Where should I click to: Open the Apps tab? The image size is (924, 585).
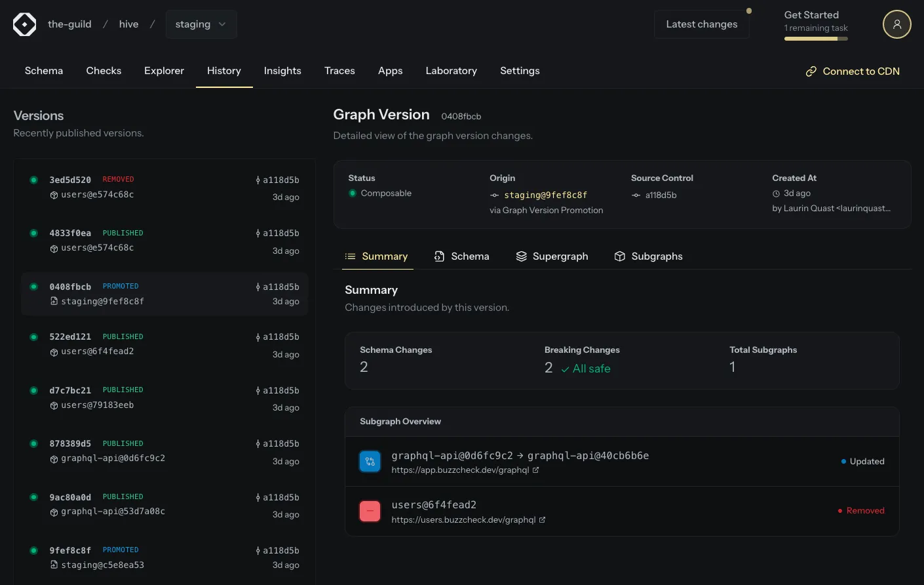pos(391,71)
